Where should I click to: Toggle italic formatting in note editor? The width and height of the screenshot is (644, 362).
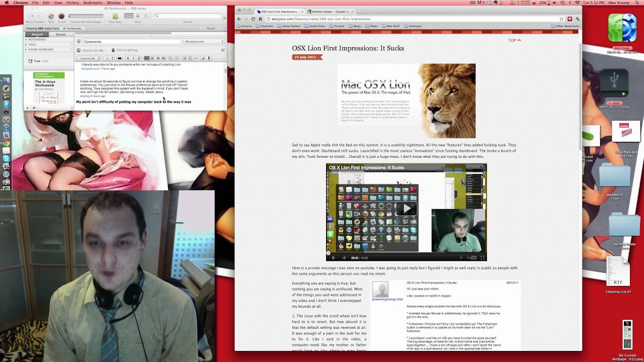click(x=133, y=58)
